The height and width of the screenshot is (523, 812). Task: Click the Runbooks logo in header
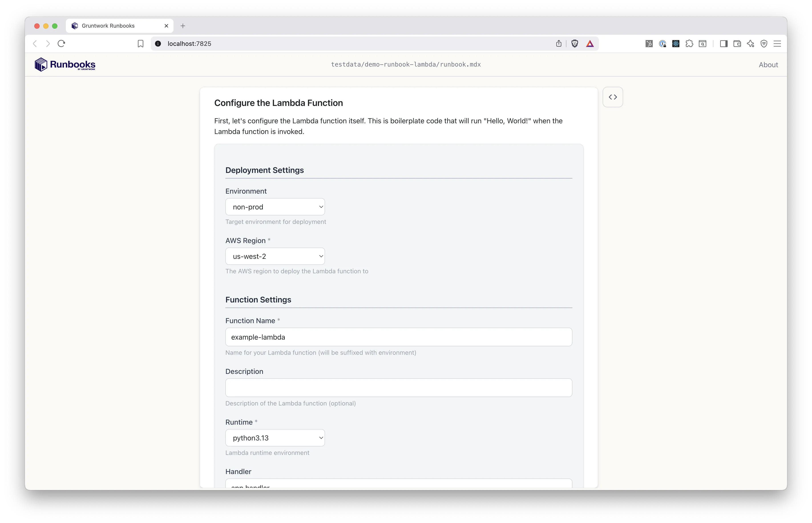(65, 64)
